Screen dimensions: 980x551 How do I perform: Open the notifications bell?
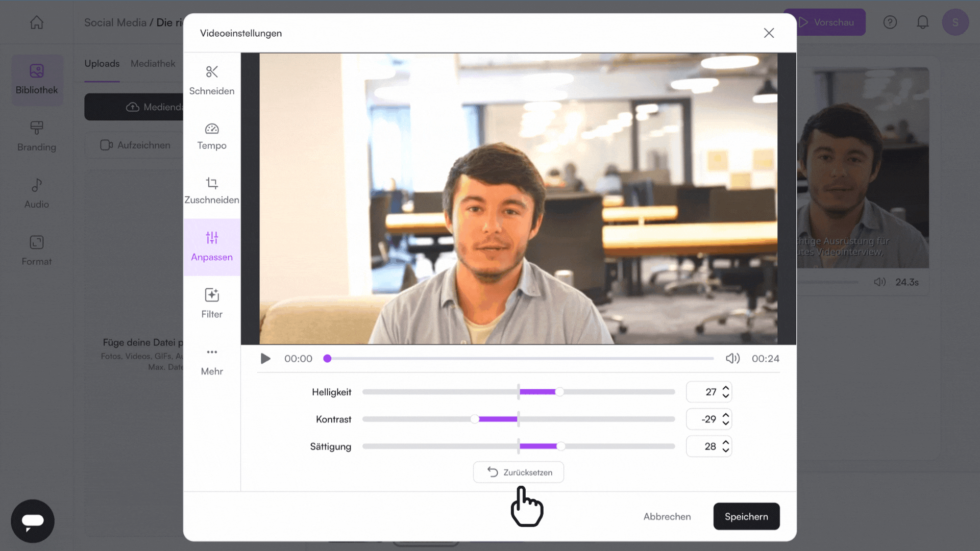(923, 22)
